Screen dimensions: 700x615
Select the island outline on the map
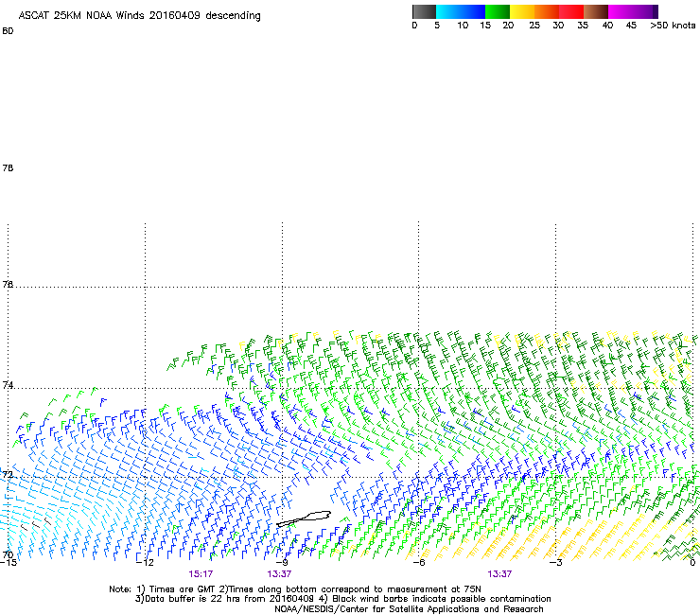tap(304, 518)
